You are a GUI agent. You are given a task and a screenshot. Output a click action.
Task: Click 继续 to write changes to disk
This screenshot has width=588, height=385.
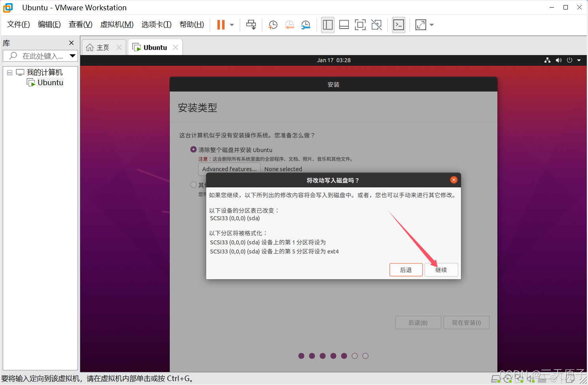[441, 270]
